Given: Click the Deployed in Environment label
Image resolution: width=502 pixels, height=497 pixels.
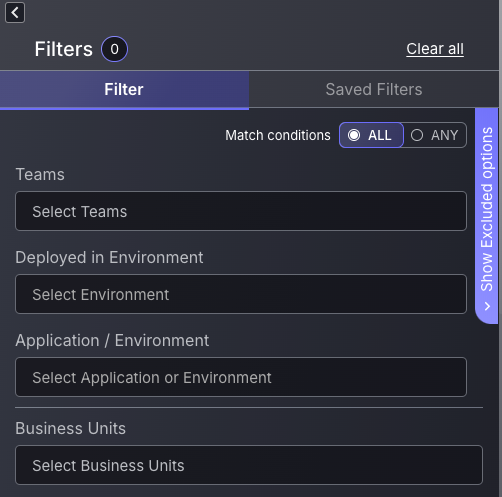Looking at the screenshot, I should (x=109, y=258).
